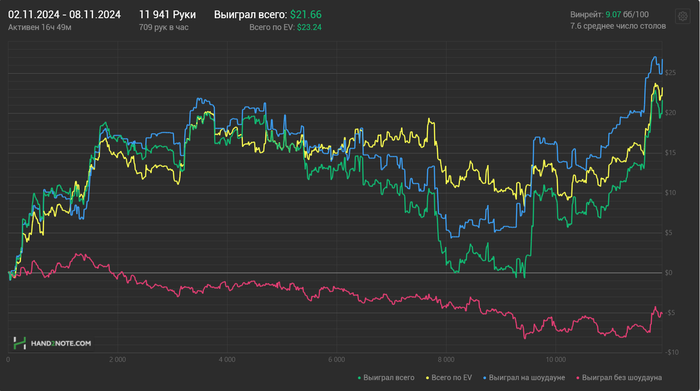Image resolution: width=700 pixels, height=391 pixels.
Task: Click the $20 y-axis label
Action: pos(670,113)
